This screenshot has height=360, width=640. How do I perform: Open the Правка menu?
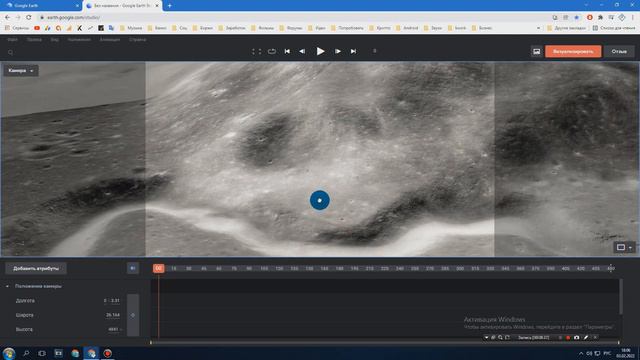34,40
